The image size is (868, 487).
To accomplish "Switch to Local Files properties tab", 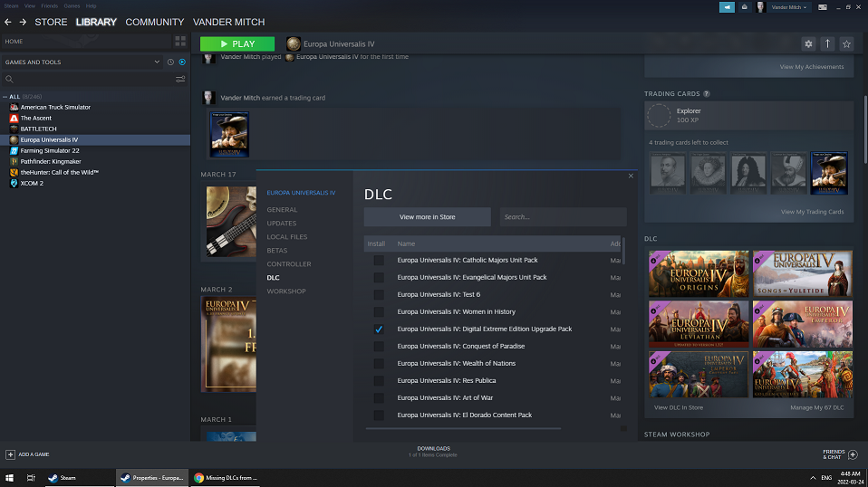I will [x=286, y=236].
